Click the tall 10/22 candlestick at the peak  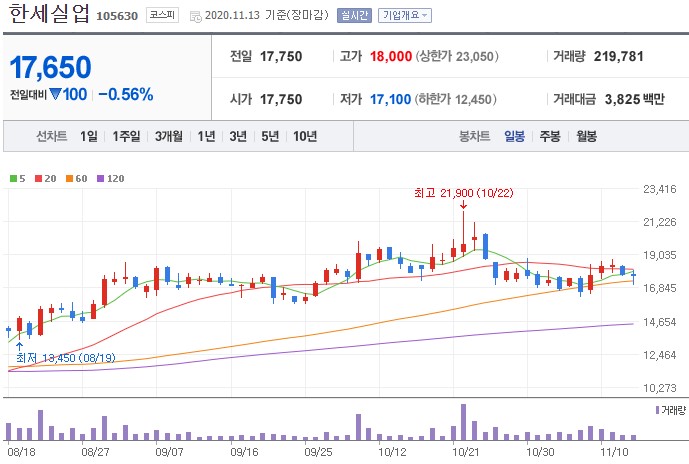click(x=463, y=233)
